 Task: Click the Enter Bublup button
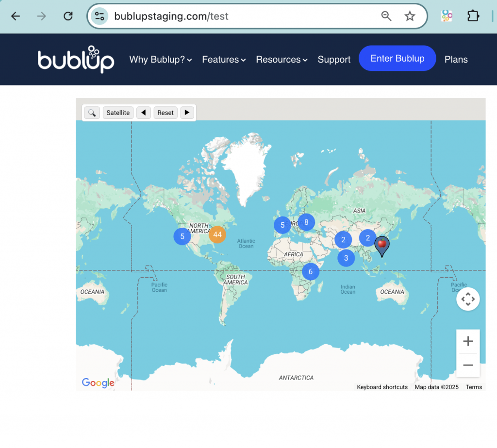[397, 59]
